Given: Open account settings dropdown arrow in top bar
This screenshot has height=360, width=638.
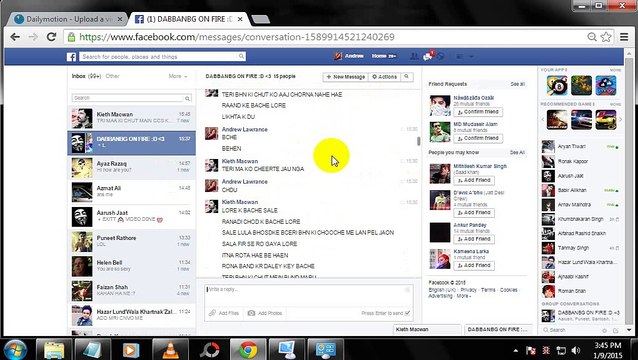Looking at the screenshot, I should point(472,57).
